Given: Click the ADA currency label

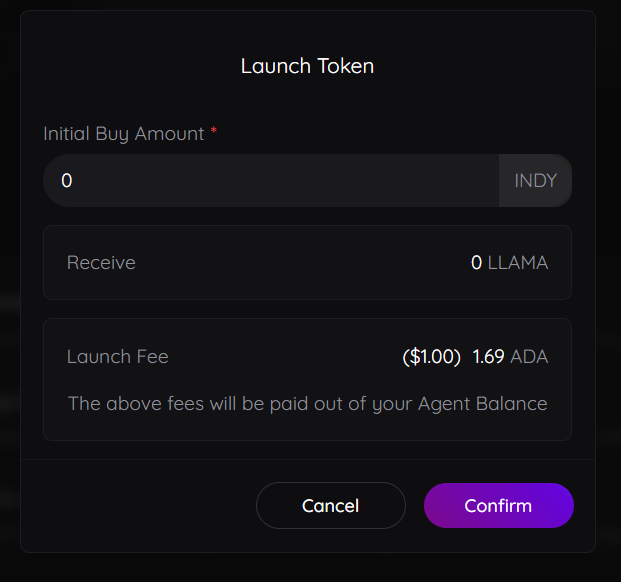Looking at the screenshot, I should (x=529, y=357).
